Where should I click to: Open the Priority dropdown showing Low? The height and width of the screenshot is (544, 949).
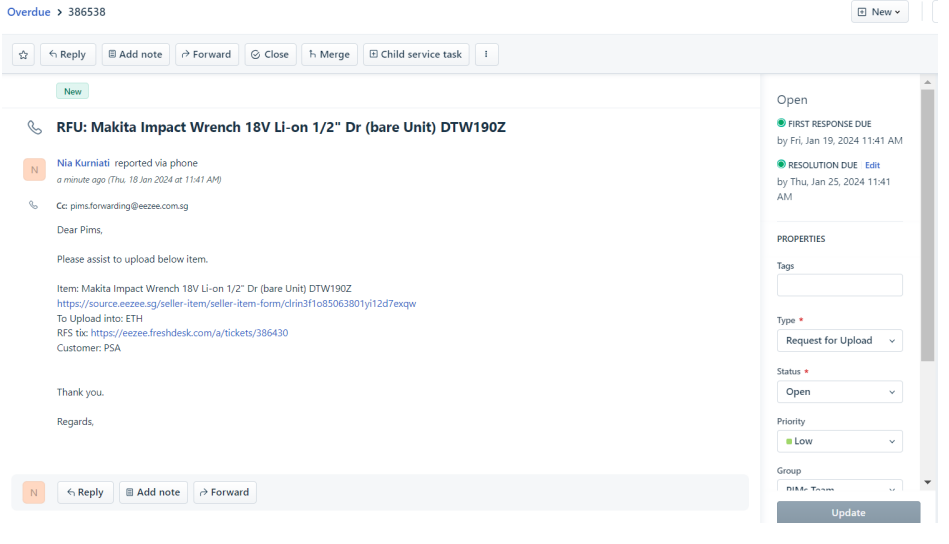click(839, 442)
